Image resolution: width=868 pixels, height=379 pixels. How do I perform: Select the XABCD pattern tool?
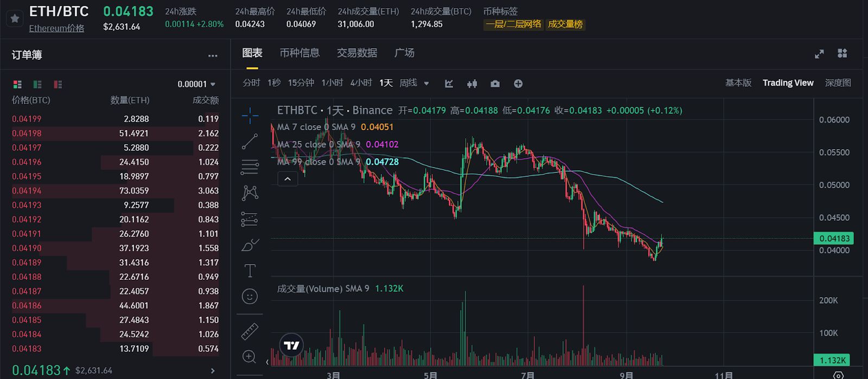250,192
